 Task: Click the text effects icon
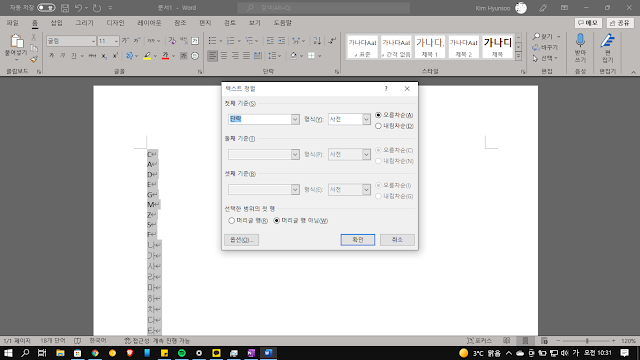(x=129, y=56)
